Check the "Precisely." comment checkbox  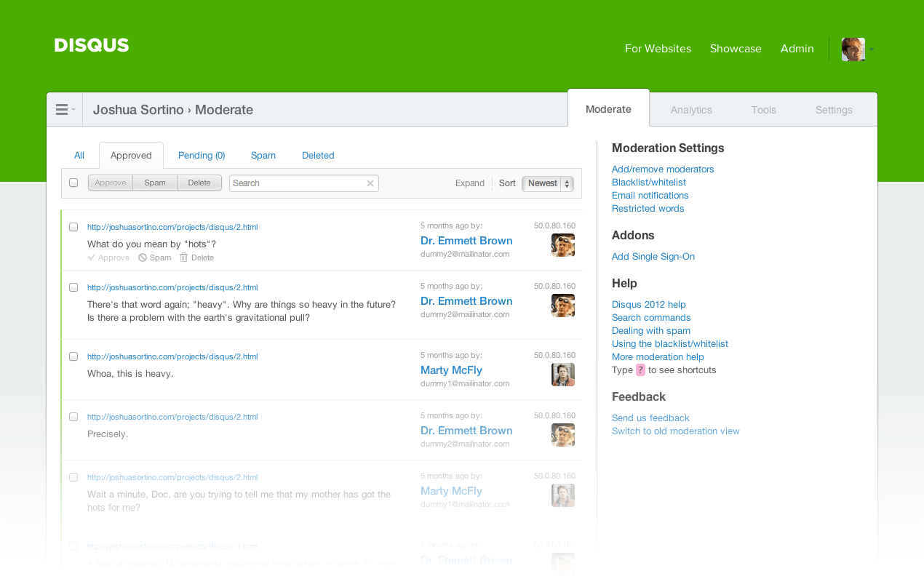click(73, 417)
